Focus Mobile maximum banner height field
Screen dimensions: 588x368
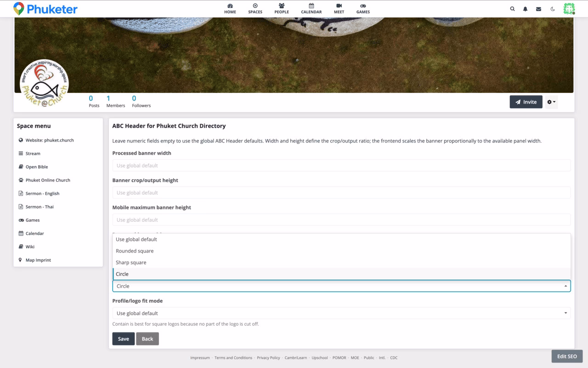coord(341,220)
